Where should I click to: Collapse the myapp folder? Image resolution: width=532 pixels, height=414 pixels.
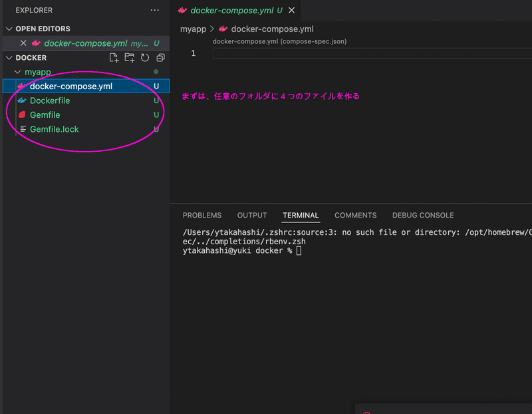tap(17, 72)
